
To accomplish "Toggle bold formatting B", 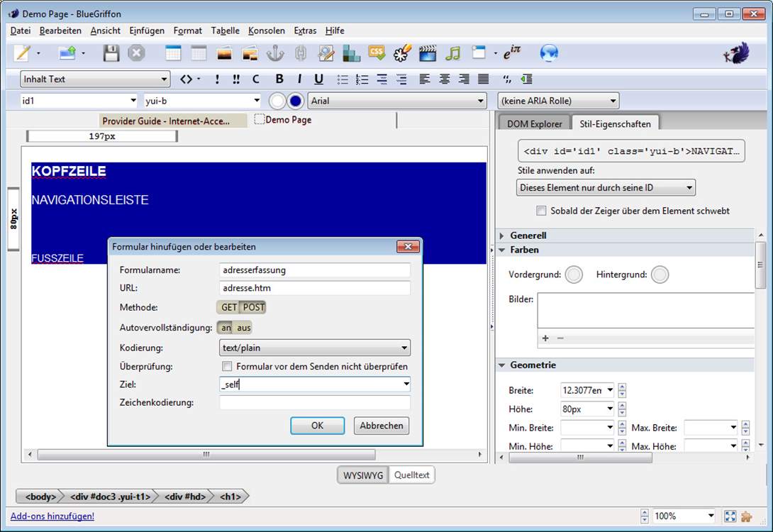I will (279, 79).
